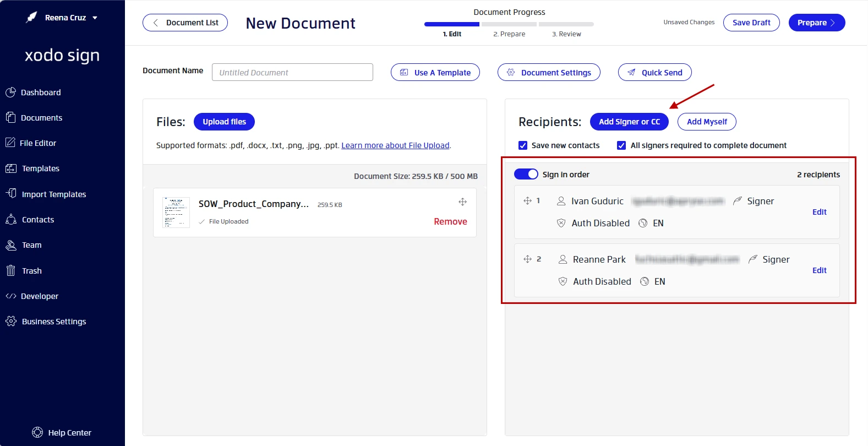The height and width of the screenshot is (446, 868).
Task: Open File Editor from the sidebar
Action: 31,143
